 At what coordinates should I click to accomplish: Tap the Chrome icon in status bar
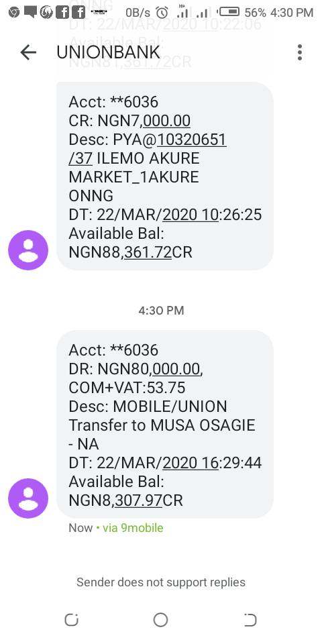click(13, 13)
